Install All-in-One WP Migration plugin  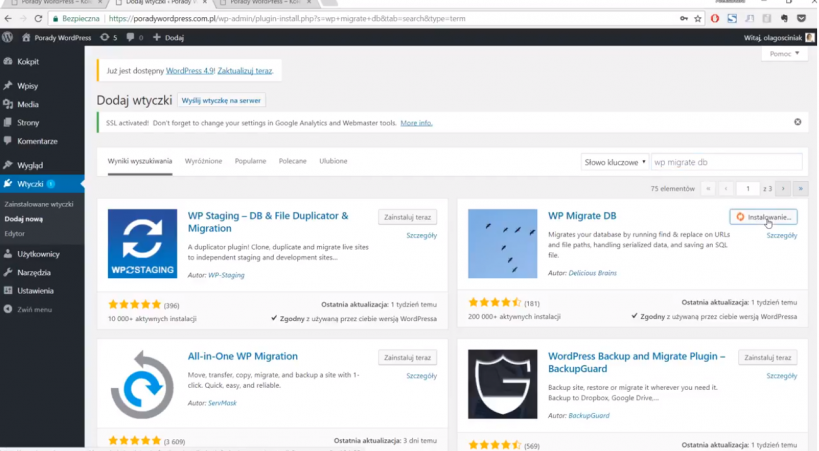407,357
